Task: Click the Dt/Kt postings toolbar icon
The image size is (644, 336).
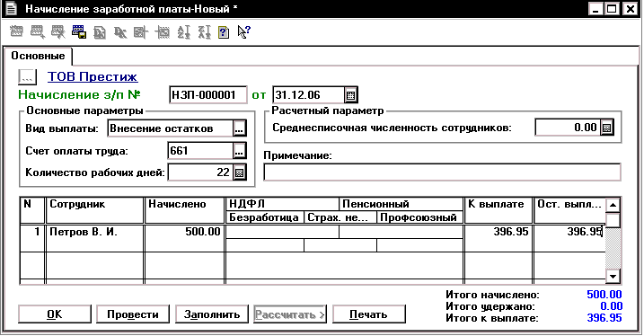Action: [x=120, y=32]
